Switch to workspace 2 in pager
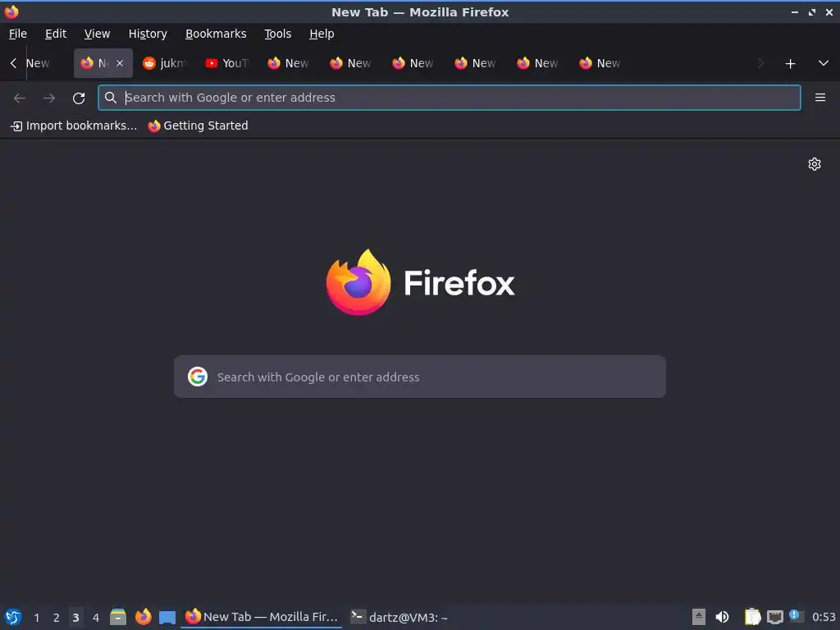The image size is (840, 630). 57,618
